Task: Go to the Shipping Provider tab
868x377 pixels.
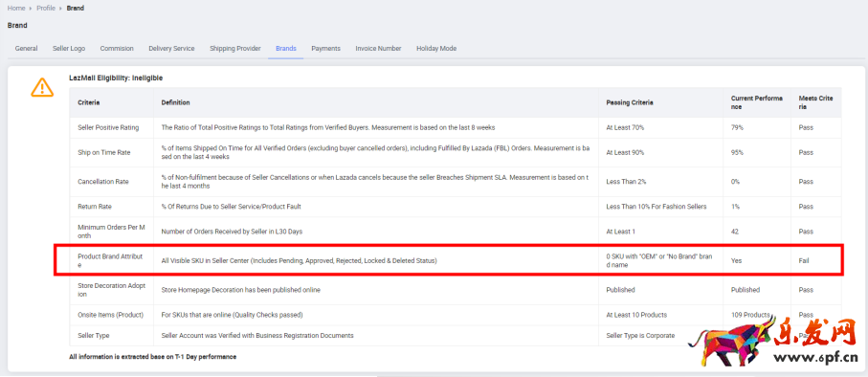Action: 235,49
